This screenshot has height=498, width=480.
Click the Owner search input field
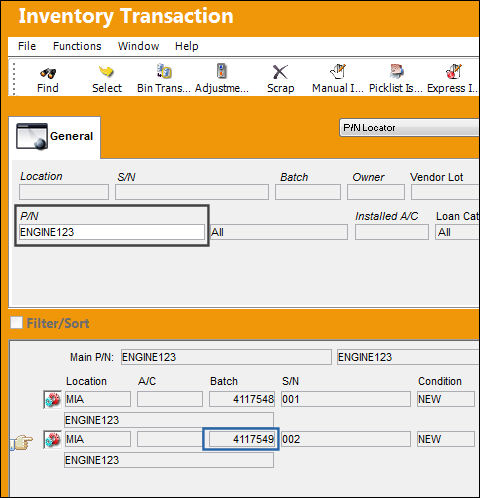click(x=376, y=192)
